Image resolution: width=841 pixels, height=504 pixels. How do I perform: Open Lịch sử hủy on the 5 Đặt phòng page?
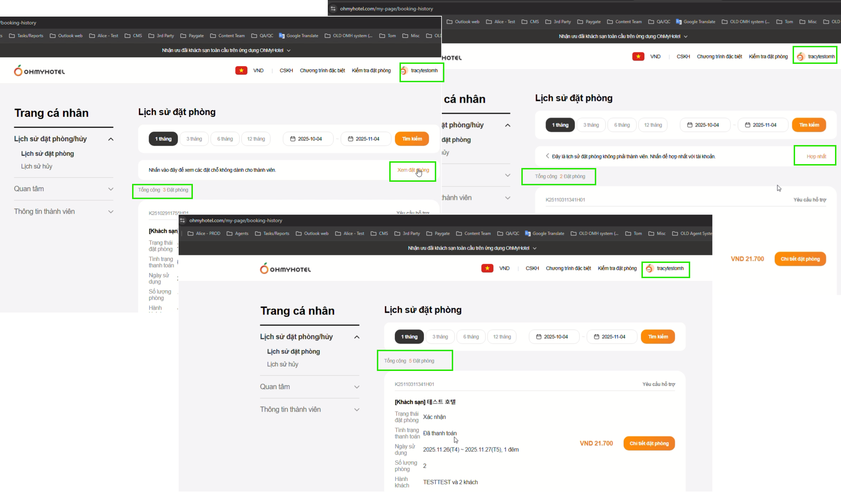[283, 364]
